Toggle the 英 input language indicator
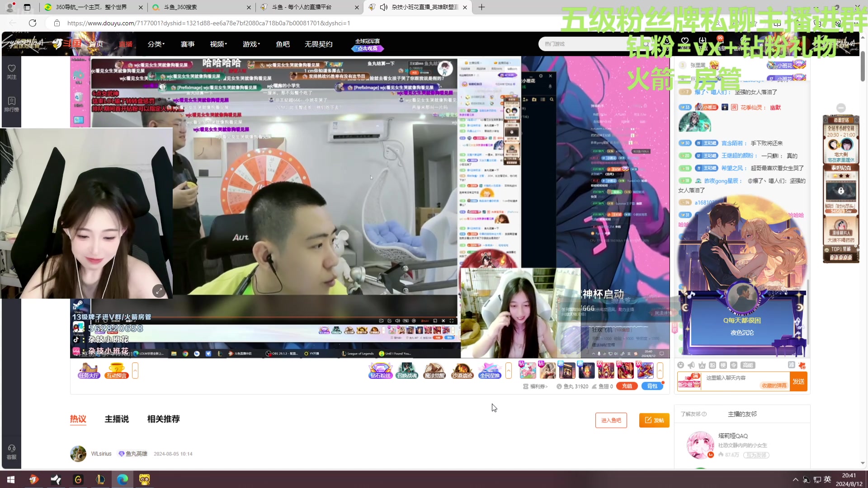Image resolution: width=868 pixels, height=488 pixels. (x=827, y=479)
